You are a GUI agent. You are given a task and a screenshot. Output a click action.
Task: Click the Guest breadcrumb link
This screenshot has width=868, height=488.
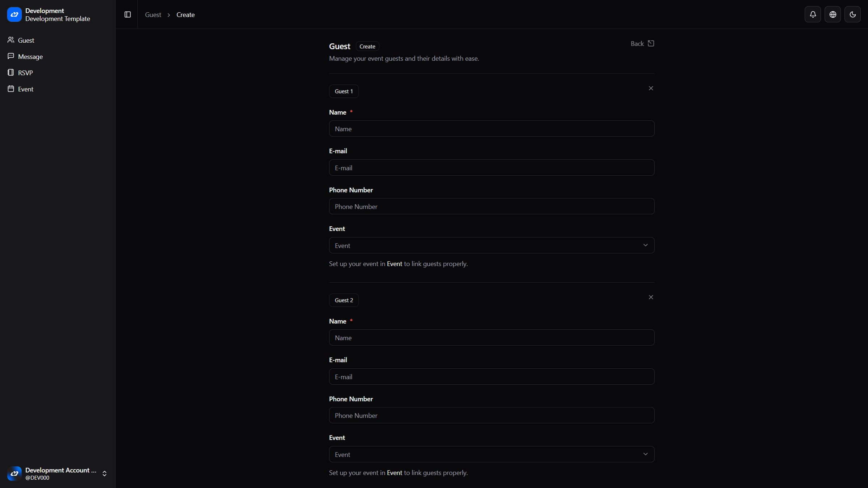click(153, 15)
